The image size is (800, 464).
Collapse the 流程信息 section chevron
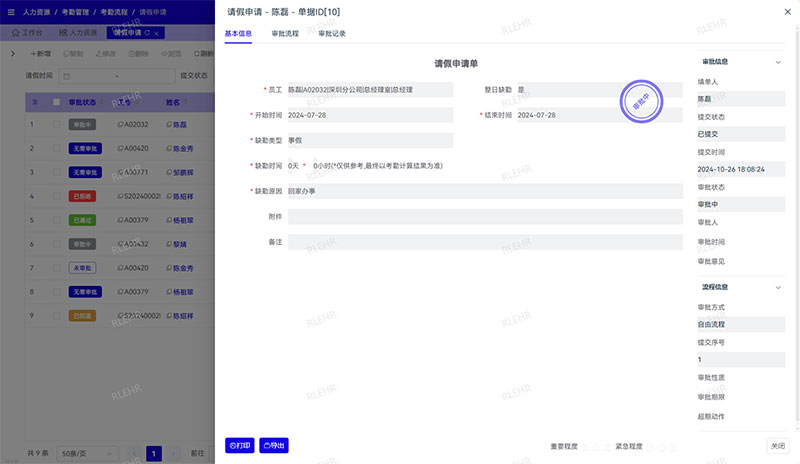(x=778, y=287)
